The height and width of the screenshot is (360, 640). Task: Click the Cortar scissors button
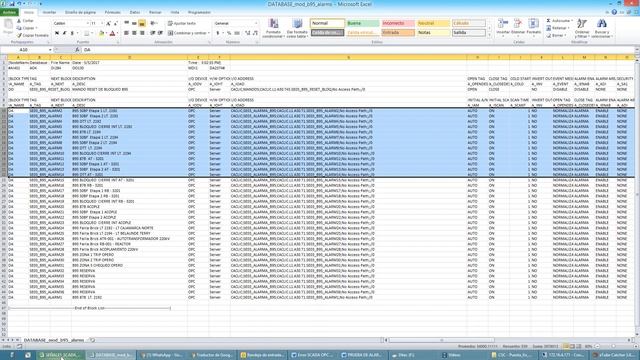(x=25, y=21)
